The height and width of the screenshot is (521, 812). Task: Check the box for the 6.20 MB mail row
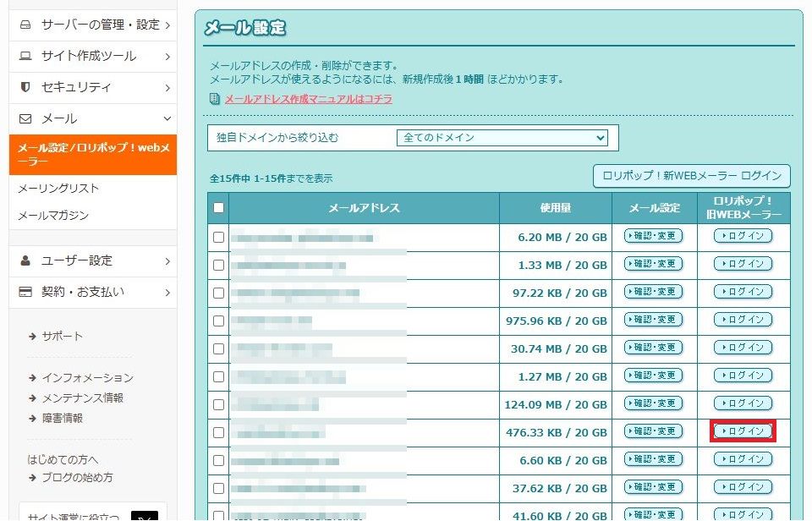pos(219,238)
